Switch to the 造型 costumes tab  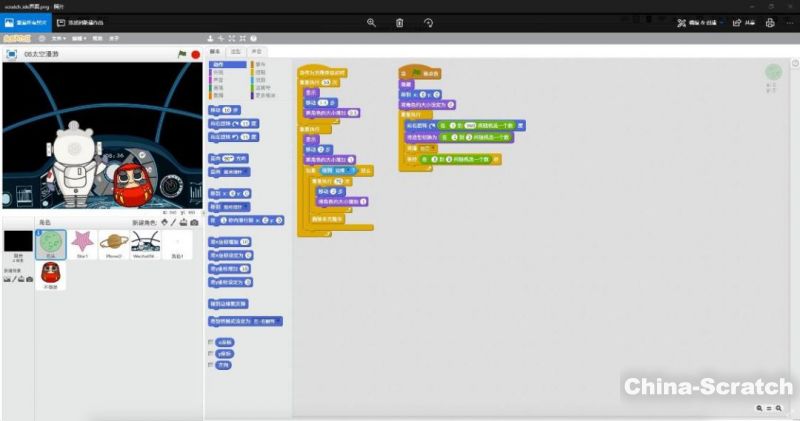(236, 52)
